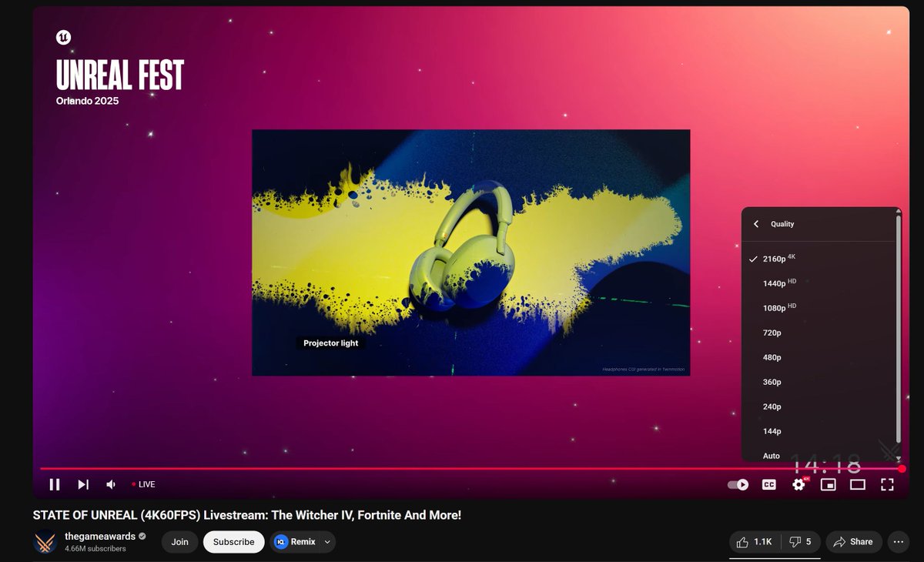
Task: Open more actions three-dot menu
Action: (x=899, y=542)
